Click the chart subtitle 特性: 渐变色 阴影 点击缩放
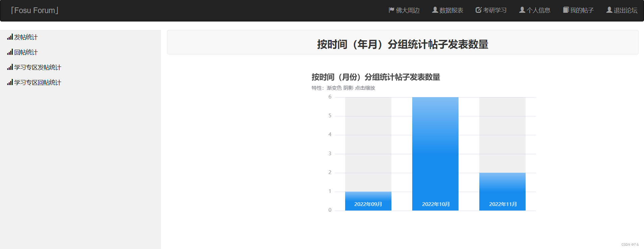 click(x=343, y=88)
